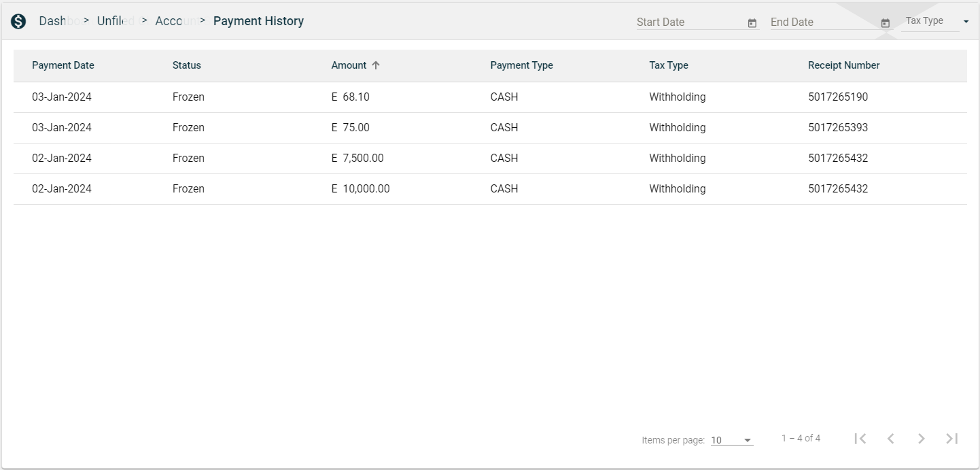Navigate to the Account breadcrumb

170,21
